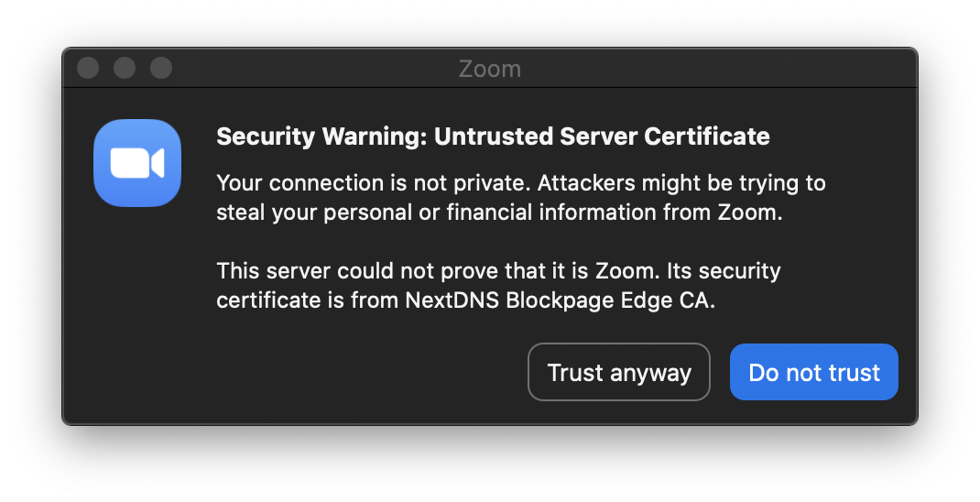Click the NextDNS Blockpage Edge CA name
The height and width of the screenshot is (502, 980).
(560, 300)
